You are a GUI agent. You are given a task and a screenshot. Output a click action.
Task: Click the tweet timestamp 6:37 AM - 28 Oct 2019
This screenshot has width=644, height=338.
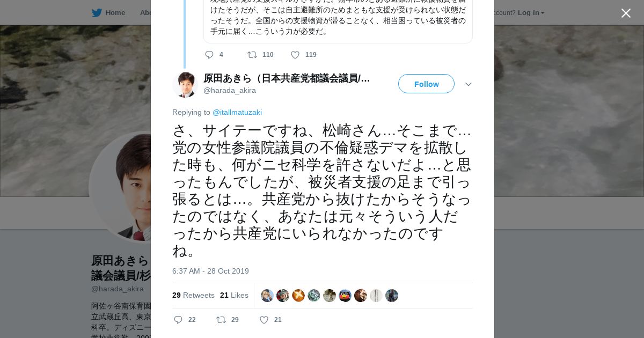tap(210, 271)
